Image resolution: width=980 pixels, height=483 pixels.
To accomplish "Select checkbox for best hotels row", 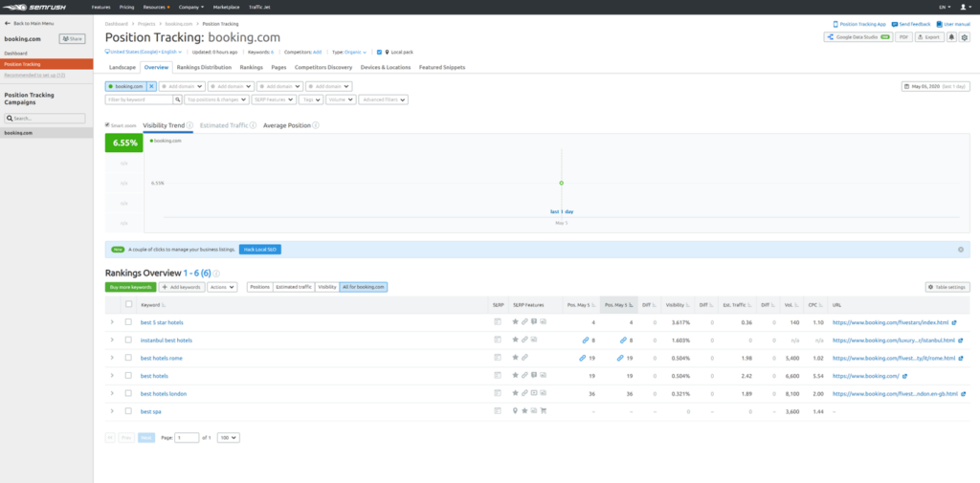I will pos(129,376).
